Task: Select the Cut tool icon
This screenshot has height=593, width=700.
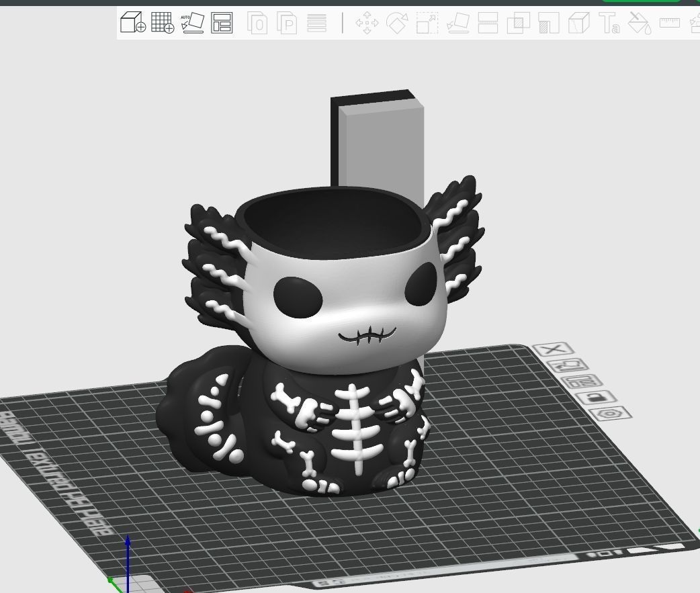Action: tap(488, 23)
